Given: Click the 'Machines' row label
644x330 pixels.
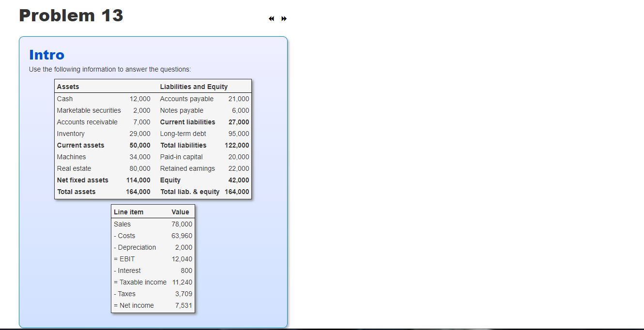Looking at the screenshot, I should point(71,157).
